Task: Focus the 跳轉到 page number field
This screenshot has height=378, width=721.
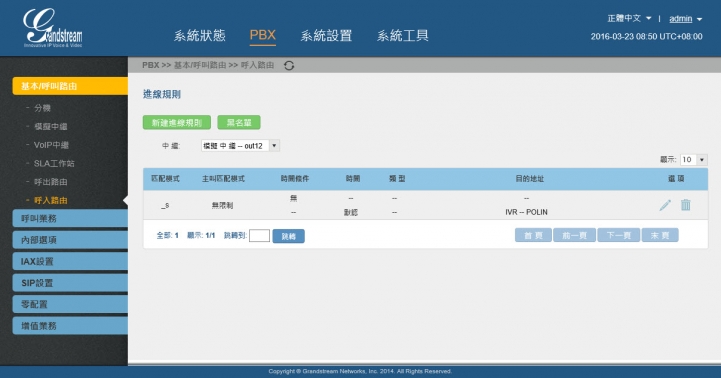Action: 259,235
